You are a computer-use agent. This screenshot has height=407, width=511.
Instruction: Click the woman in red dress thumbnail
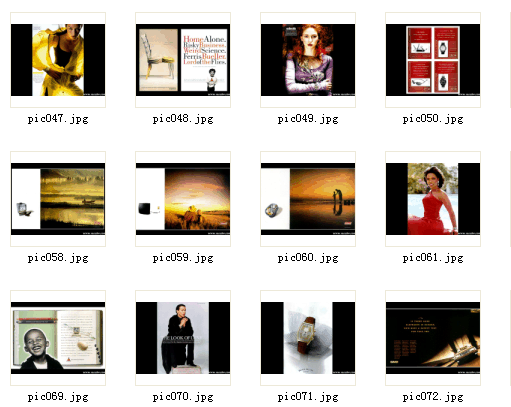(x=433, y=199)
